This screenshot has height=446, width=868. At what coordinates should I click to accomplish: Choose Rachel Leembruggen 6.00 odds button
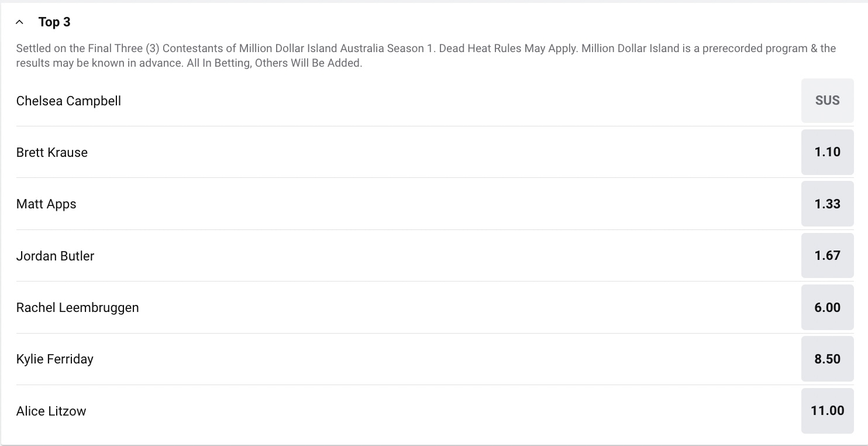pyautogui.click(x=827, y=307)
